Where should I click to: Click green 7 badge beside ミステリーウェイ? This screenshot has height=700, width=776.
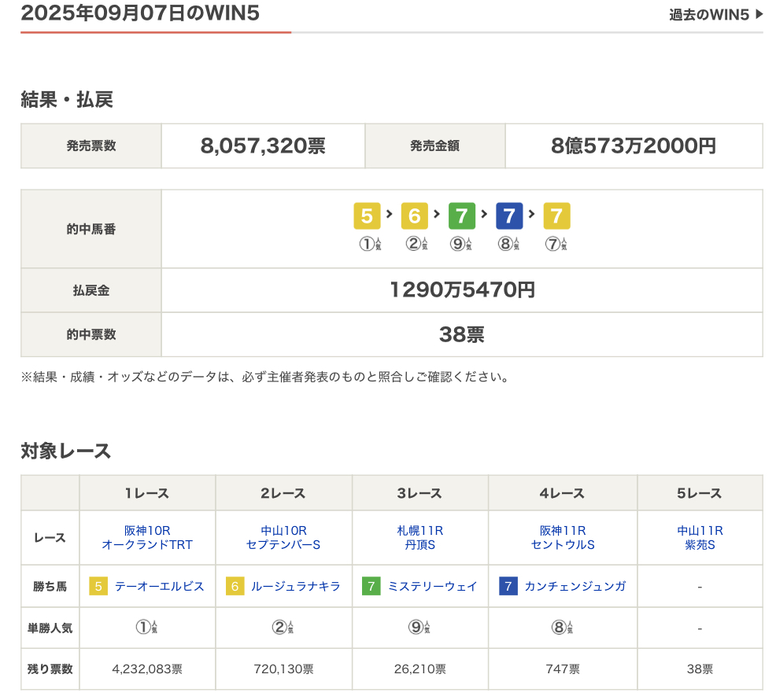371,586
